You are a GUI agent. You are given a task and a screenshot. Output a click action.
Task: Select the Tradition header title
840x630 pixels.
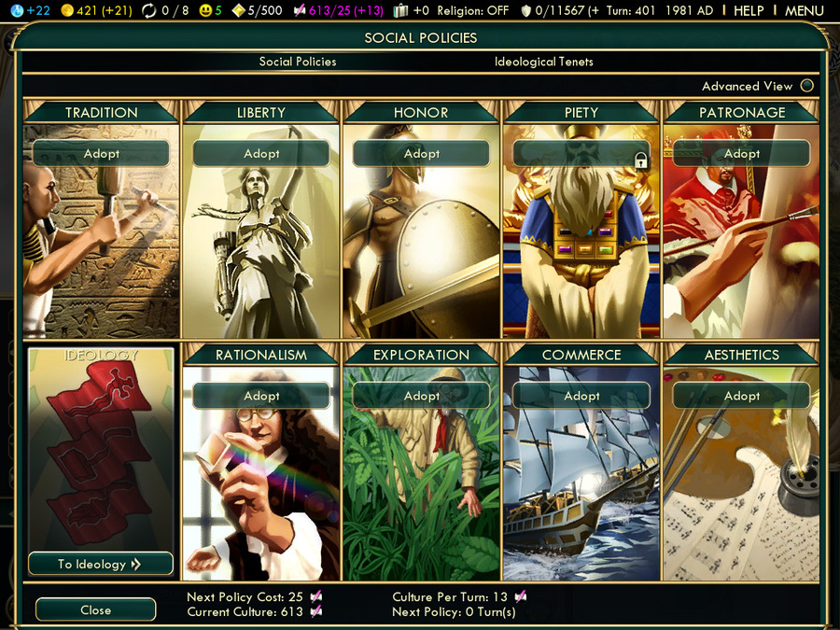click(x=101, y=113)
